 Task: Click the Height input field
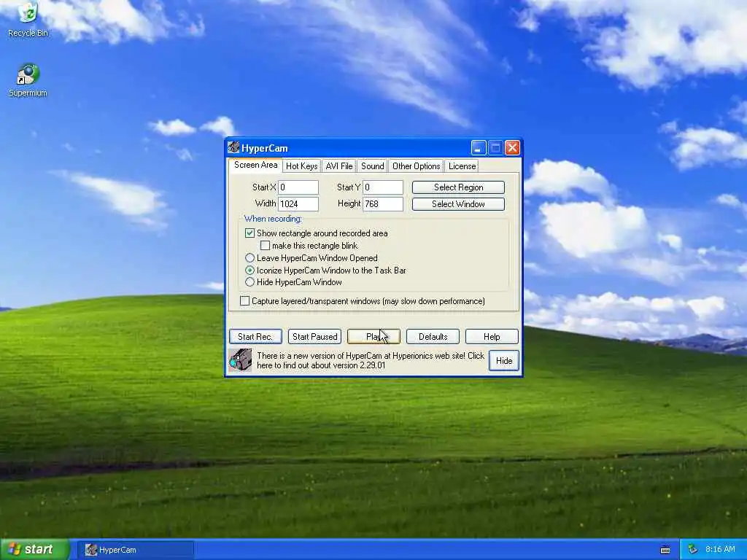(x=383, y=204)
